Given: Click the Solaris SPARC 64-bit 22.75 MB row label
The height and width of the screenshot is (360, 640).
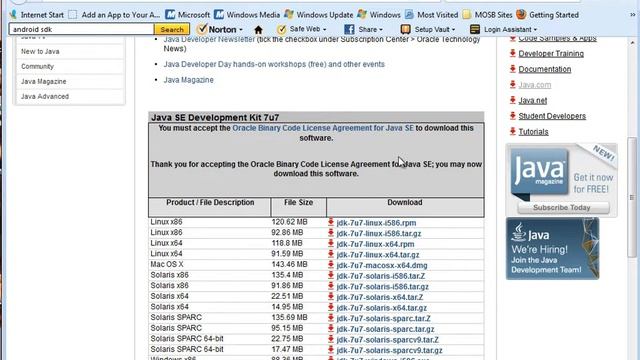Looking at the screenshot, I should point(187,339).
